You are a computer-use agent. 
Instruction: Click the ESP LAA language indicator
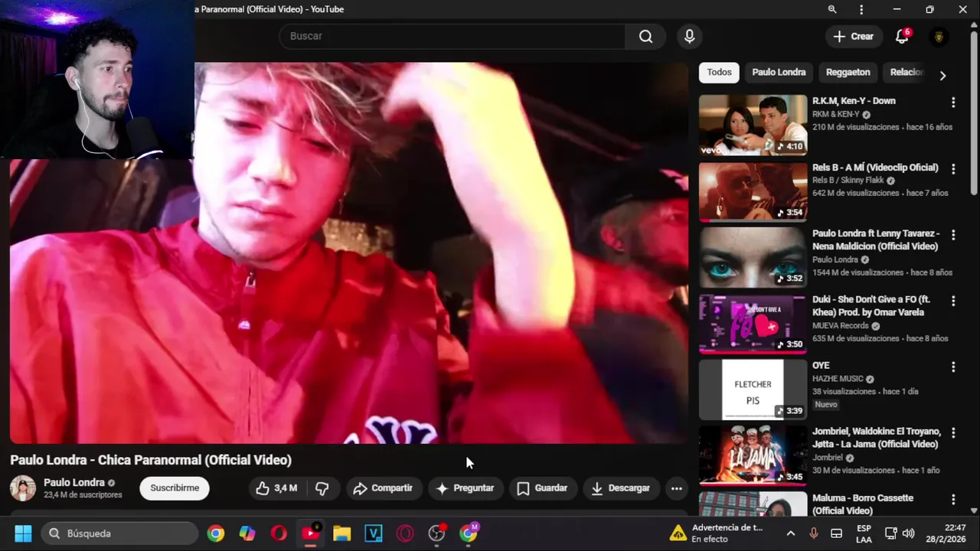[x=864, y=533]
